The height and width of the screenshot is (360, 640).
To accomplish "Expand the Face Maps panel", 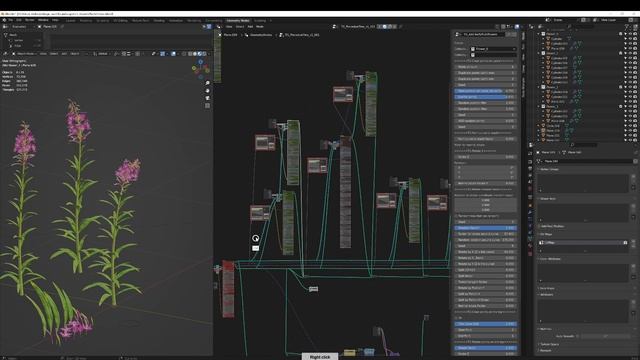I will click(x=547, y=288).
